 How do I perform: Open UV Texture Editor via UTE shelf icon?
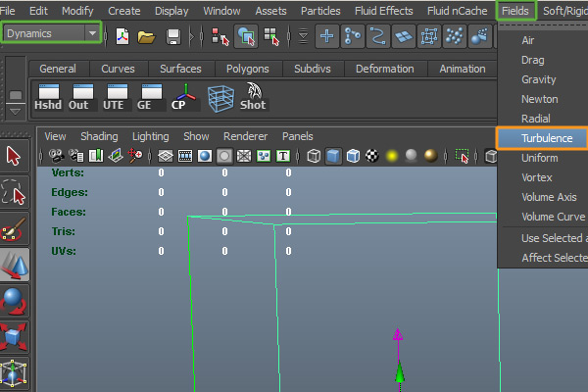[117, 97]
